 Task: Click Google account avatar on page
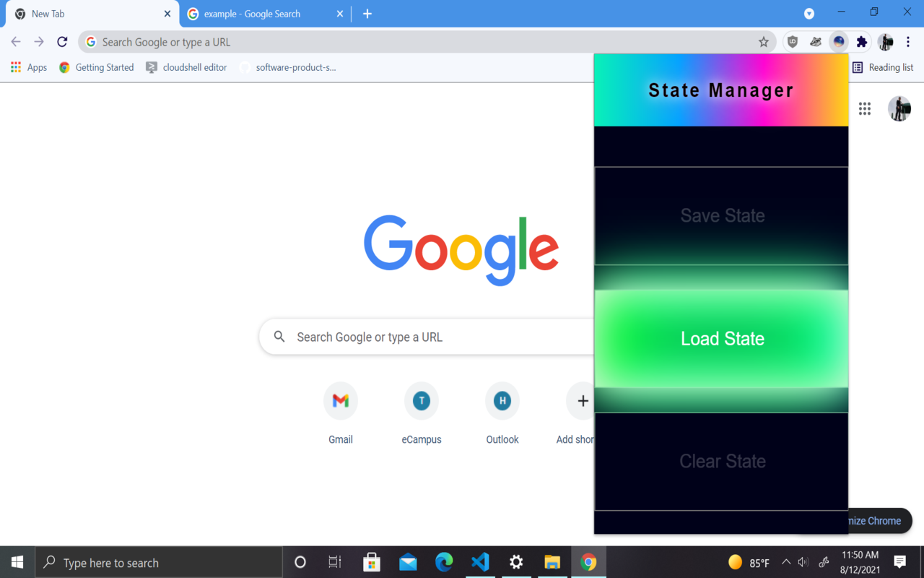coord(899,109)
